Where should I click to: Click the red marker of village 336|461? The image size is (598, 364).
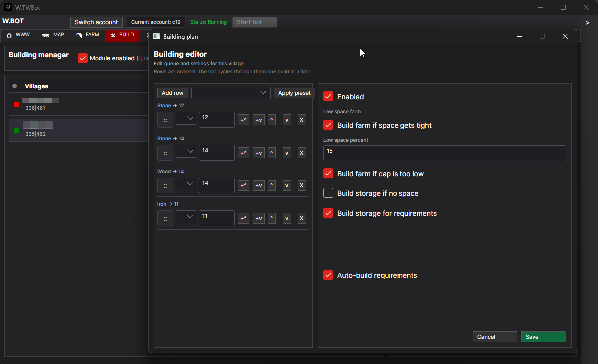click(17, 104)
